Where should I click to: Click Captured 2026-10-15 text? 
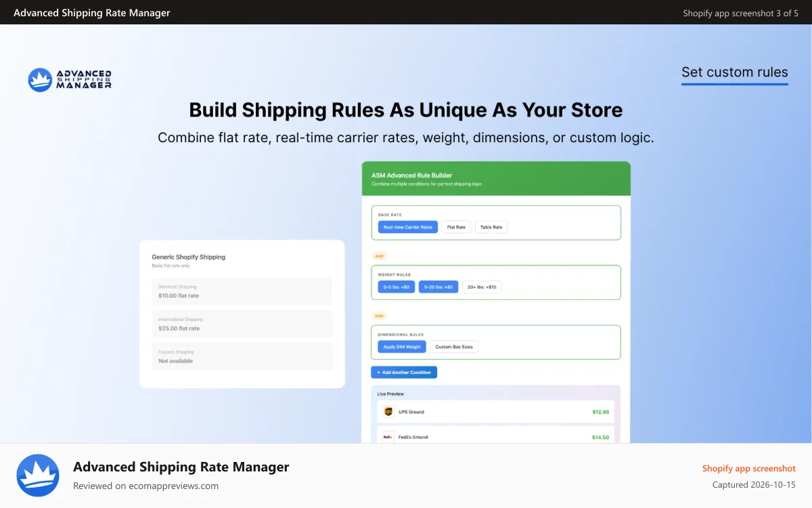(x=754, y=485)
